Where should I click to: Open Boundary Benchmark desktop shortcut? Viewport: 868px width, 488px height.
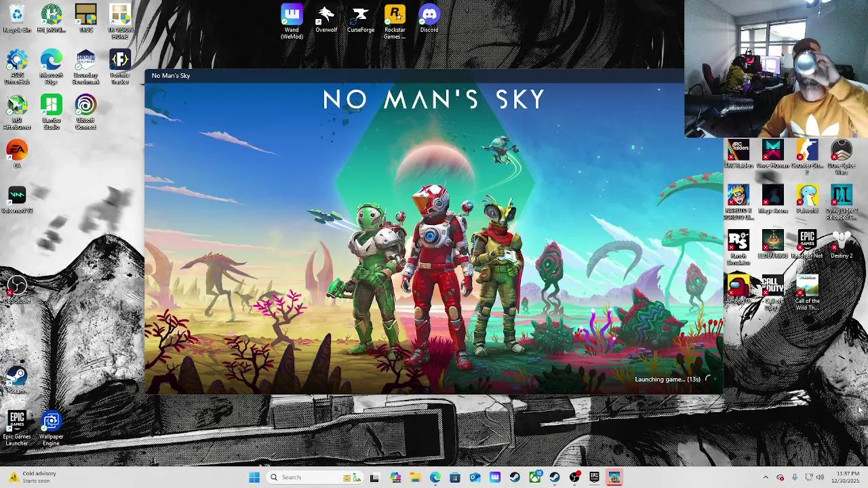85,67
